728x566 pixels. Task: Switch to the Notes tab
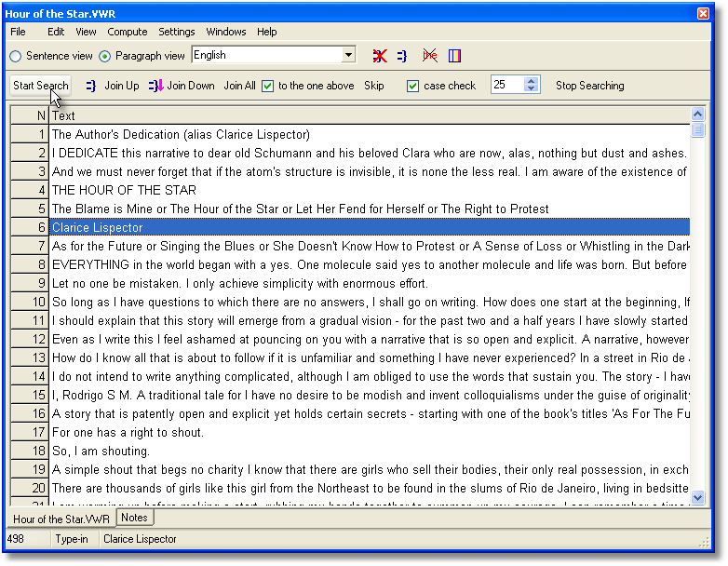tap(134, 518)
